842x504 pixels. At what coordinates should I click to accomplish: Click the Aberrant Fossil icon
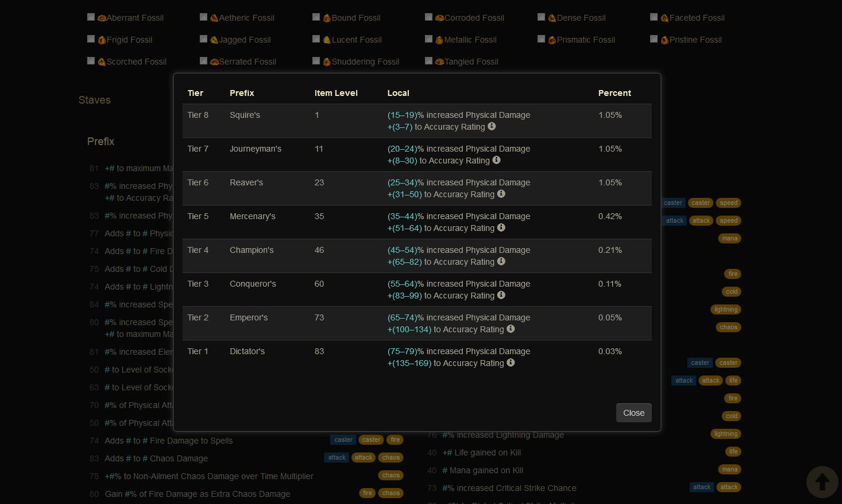[101, 18]
